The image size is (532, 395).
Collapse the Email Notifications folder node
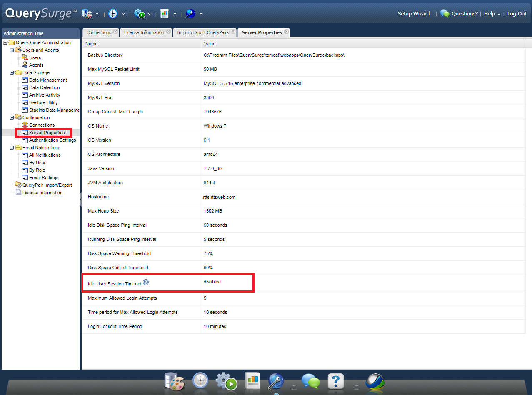(12, 148)
